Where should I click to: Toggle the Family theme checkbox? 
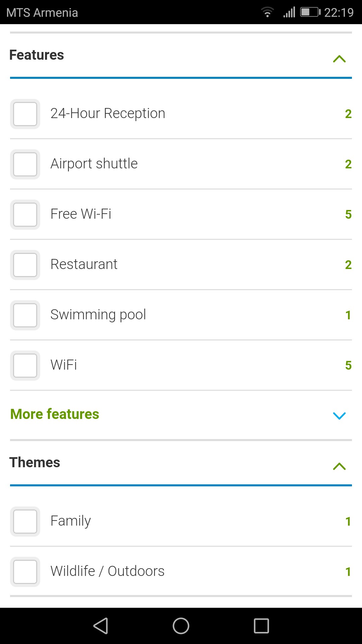(25, 522)
